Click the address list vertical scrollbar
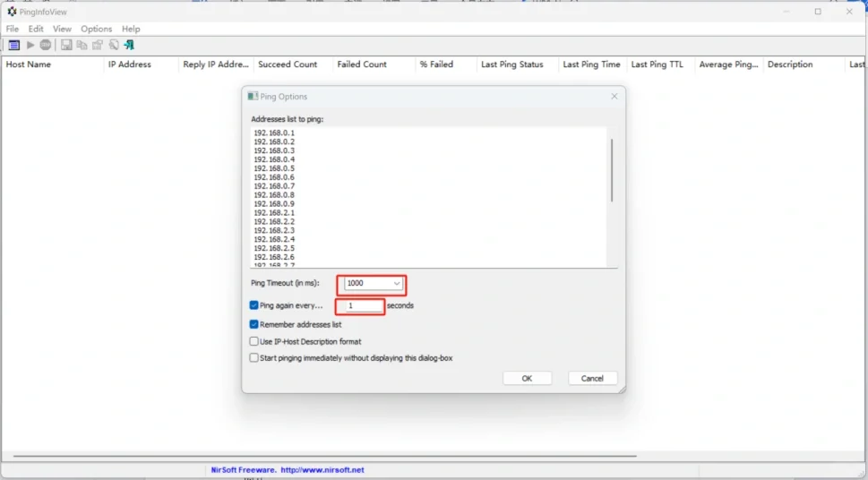 point(612,170)
